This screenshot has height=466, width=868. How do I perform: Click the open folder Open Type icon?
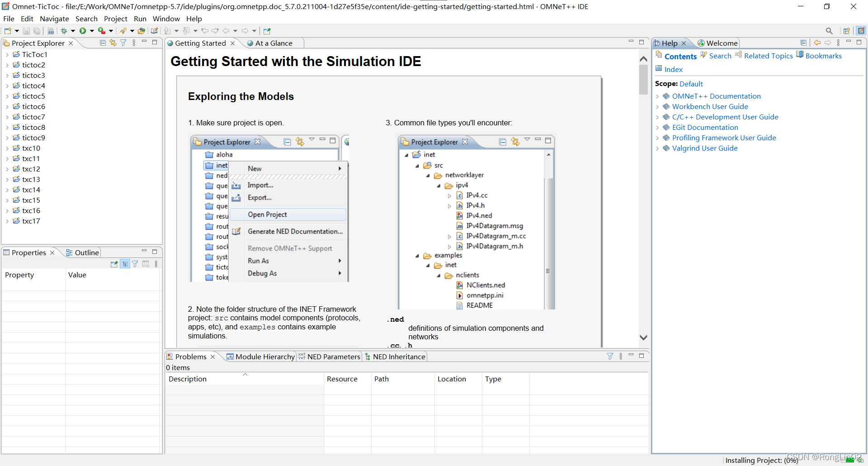(142, 31)
